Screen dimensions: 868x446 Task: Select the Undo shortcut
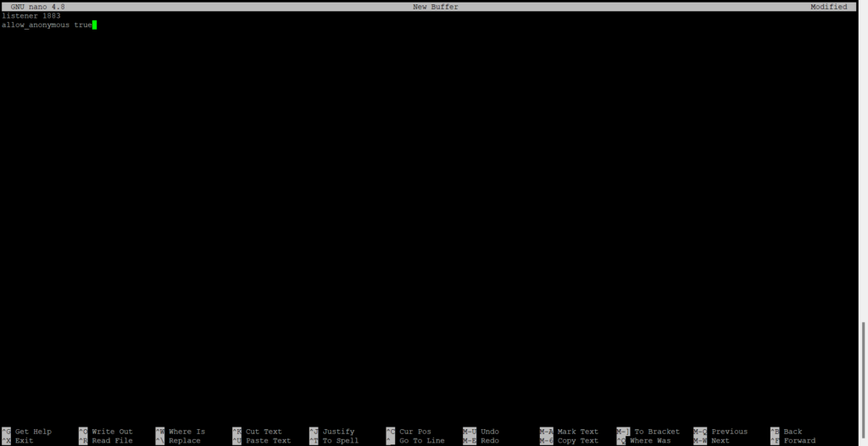(x=489, y=432)
